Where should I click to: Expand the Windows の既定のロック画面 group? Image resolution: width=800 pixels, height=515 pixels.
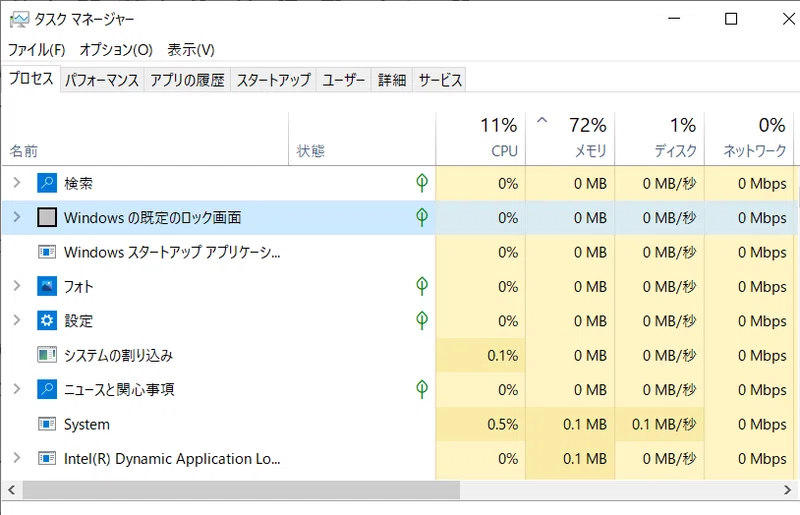(x=17, y=217)
